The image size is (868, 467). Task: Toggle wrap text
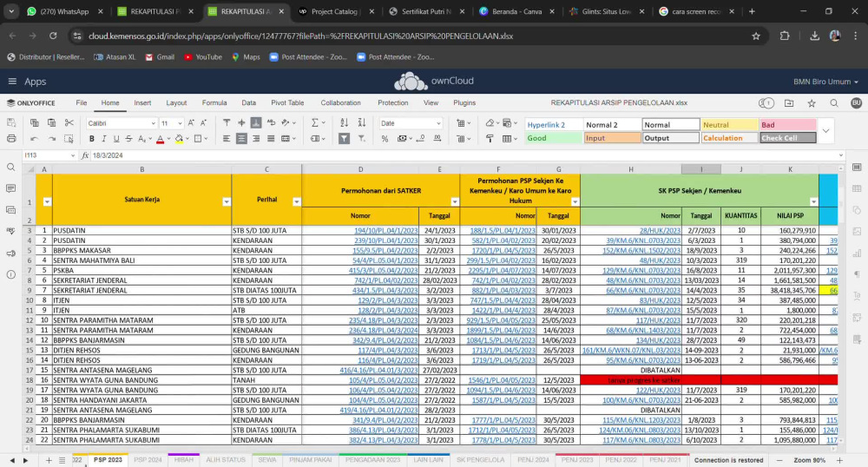(271, 123)
